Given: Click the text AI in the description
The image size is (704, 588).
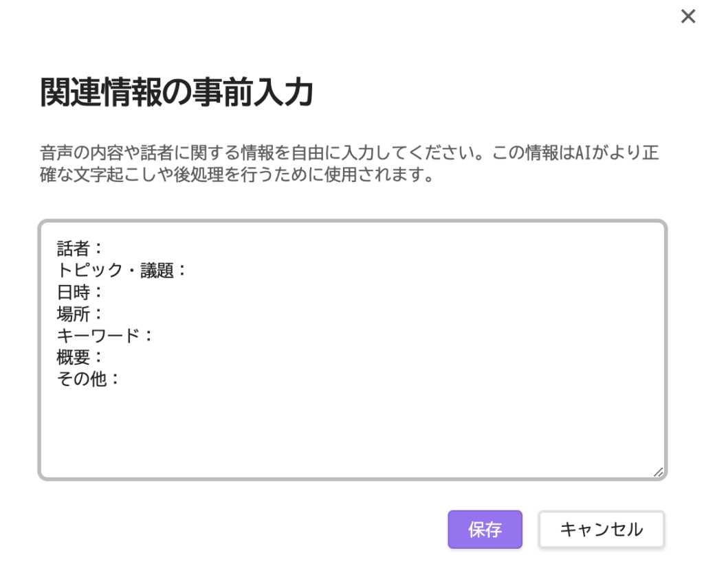Looking at the screenshot, I should pyautogui.click(x=583, y=152).
